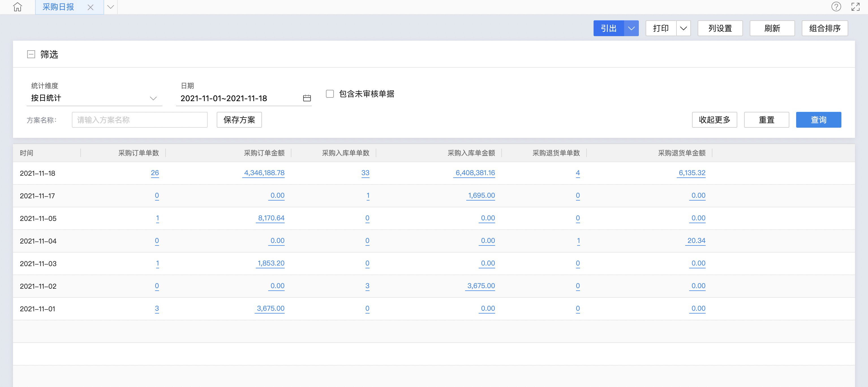This screenshot has width=868, height=387.
Task: Click 保存方案 button
Action: click(239, 120)
